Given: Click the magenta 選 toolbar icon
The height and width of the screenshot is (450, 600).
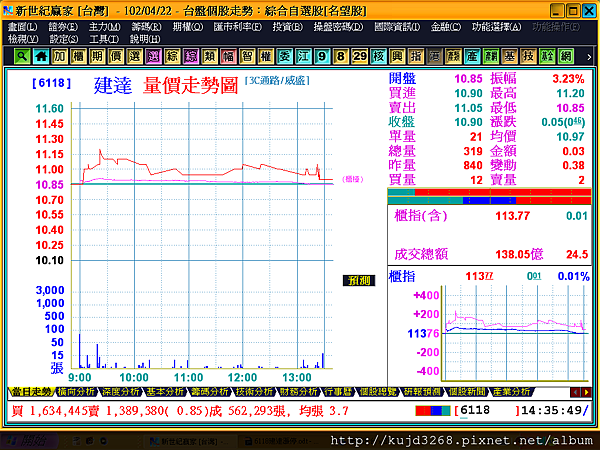Looking at the screenshot, I should (153, 57).
